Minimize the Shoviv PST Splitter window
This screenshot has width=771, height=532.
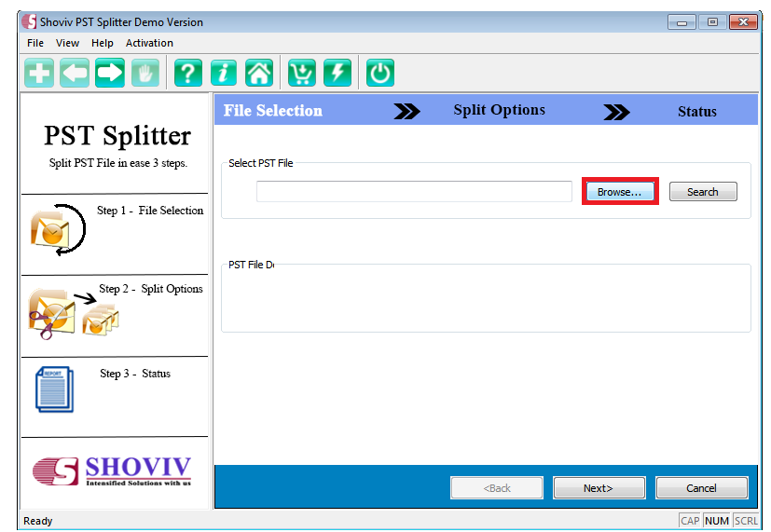click(682, 22)
